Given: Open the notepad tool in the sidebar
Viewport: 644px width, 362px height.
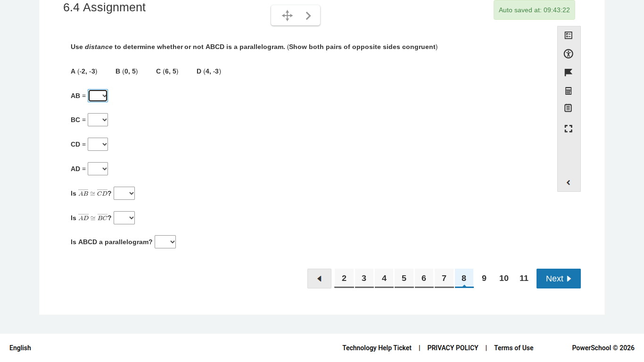Looking at the screenshot, I should click(x=568, y=108).
